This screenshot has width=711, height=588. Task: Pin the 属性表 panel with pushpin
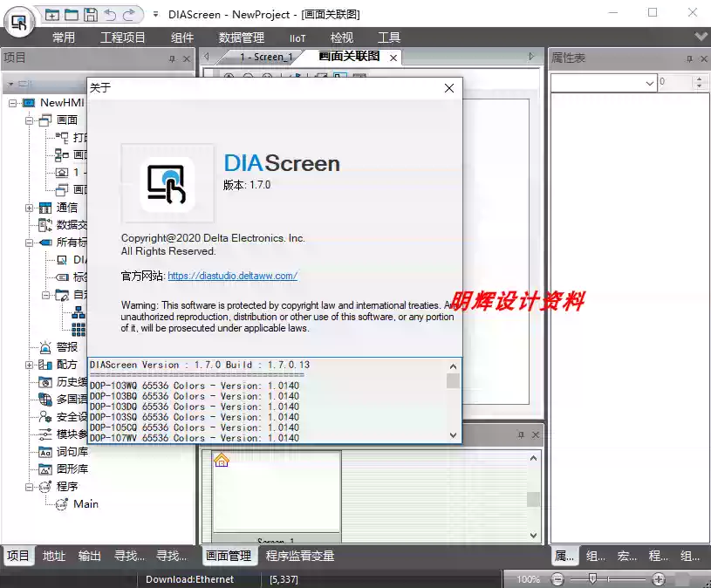tap(689, 58)
